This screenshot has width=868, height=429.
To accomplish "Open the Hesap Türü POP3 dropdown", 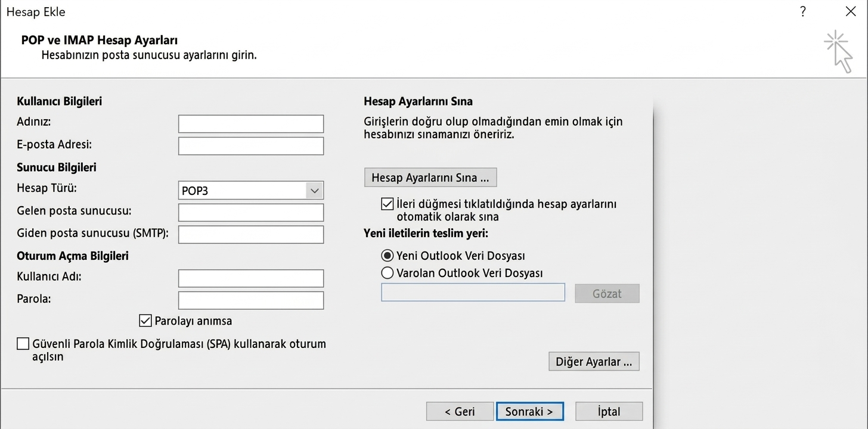I will 251,191.
